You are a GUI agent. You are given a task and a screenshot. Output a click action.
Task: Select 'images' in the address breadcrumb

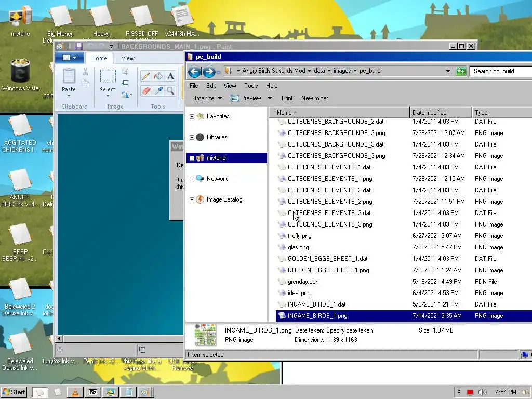(342, 71)
